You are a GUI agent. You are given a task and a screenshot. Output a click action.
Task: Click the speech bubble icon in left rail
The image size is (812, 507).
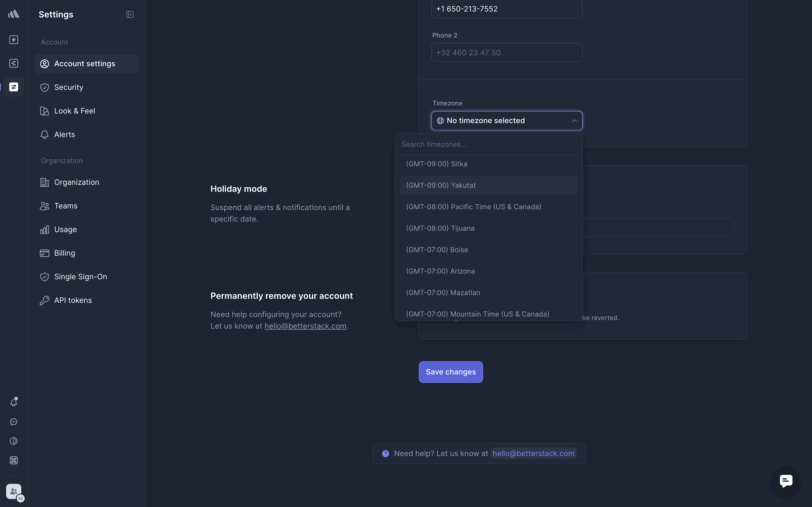click(14, 422)
